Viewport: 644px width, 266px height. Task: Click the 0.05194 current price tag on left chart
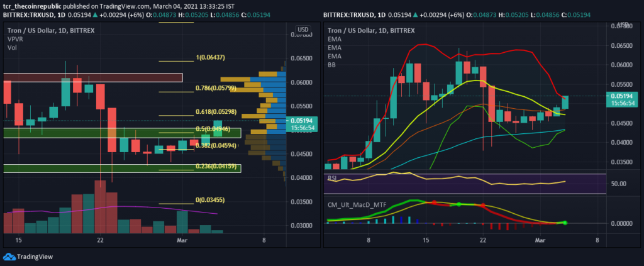point(303,124)
